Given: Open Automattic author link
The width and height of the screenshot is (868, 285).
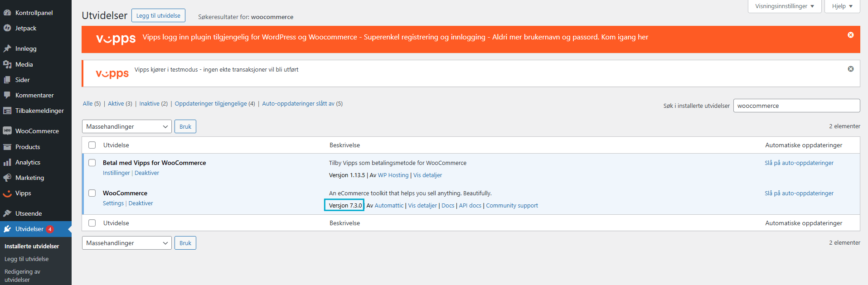Looking at the screenshot, I should pos(389,206).
